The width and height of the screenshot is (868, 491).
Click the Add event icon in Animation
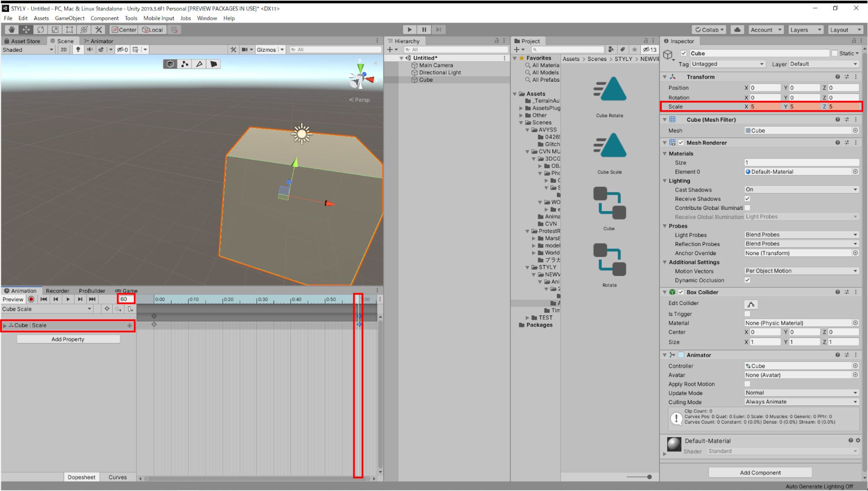tap(130, 309)
